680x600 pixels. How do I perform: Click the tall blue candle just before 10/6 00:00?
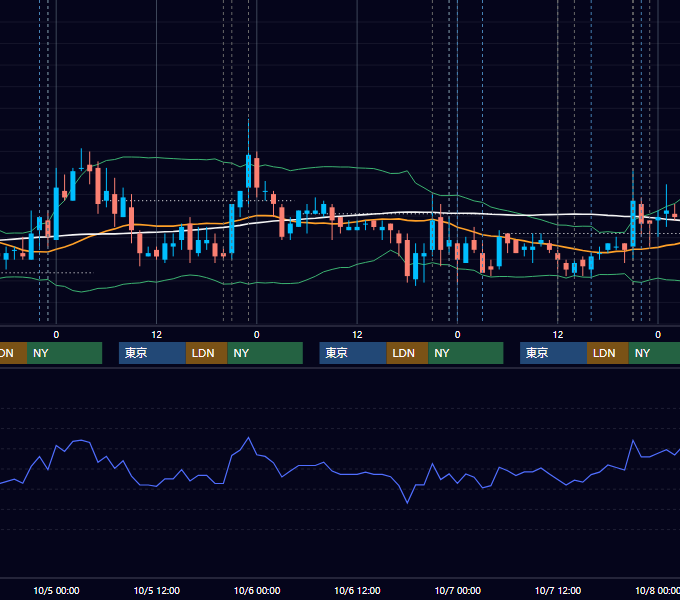248,171
